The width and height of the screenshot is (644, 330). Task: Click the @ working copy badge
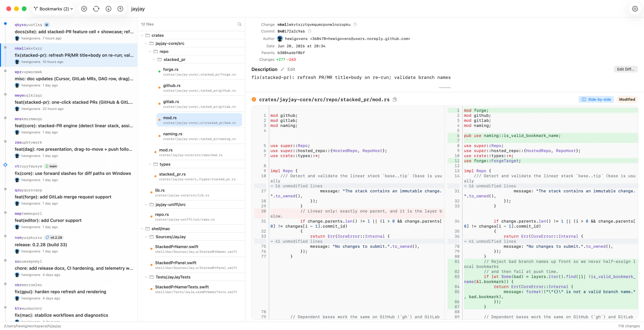[47, 25]
